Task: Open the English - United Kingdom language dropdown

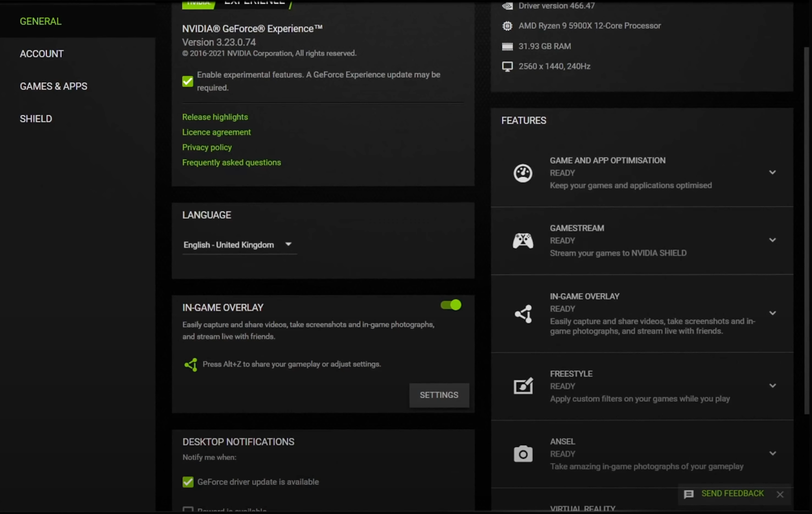Action: (239, 245)
